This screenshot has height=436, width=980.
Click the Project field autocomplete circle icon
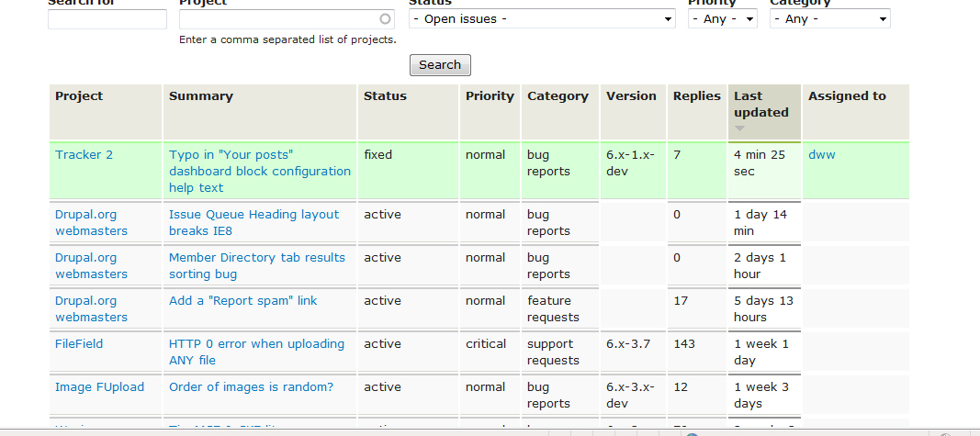tap(385, 18)
